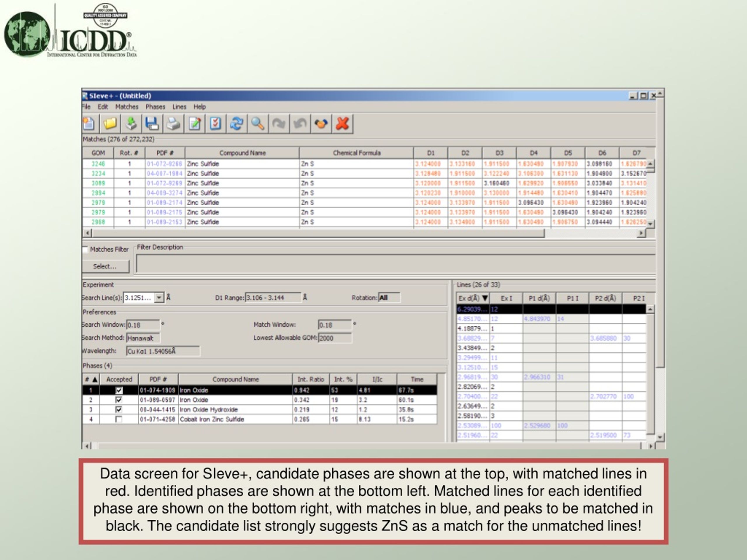Click the Rot. # column header

tap(129, 153)
